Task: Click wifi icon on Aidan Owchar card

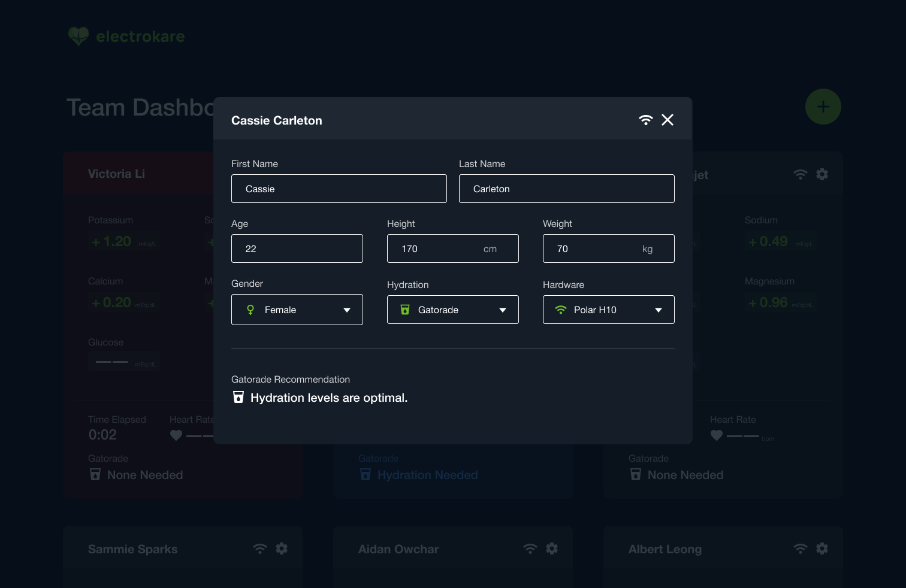Action: tap(530, 548)
